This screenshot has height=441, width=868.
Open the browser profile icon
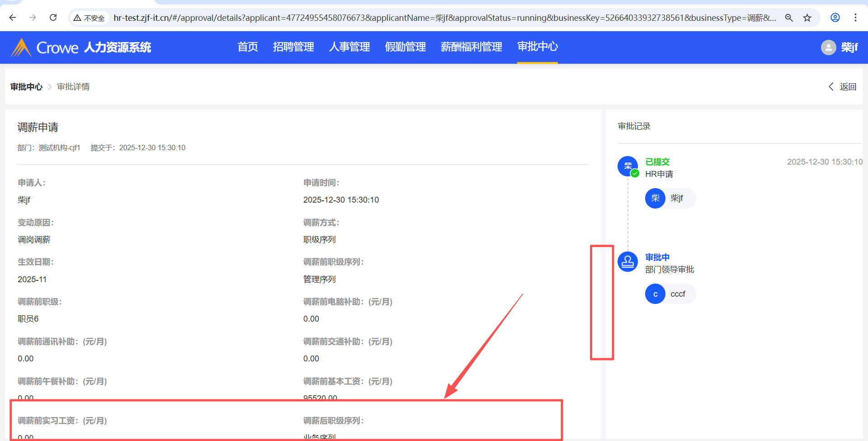pyautogui.click(x=835, y=18)
